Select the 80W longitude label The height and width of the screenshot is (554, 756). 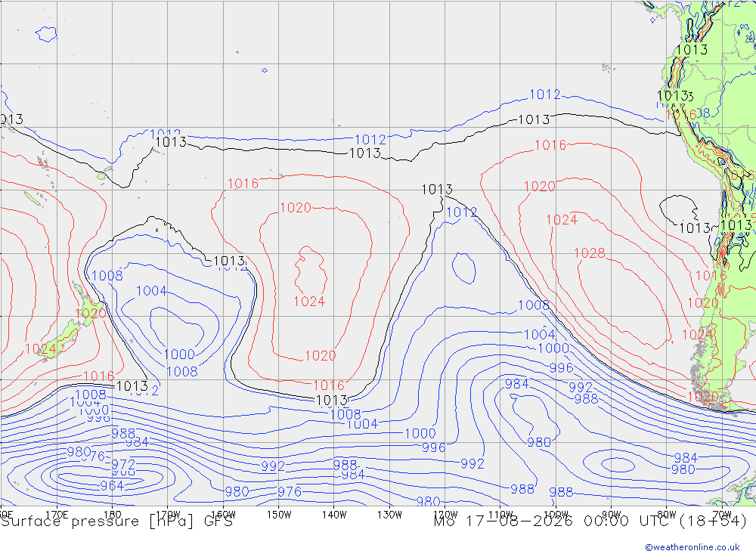667,515
